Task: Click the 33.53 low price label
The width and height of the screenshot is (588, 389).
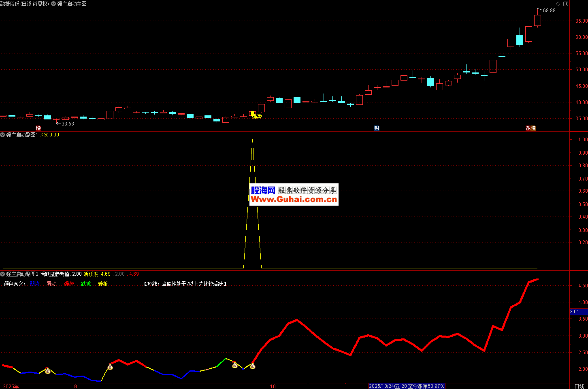Action: pos(68,124)
